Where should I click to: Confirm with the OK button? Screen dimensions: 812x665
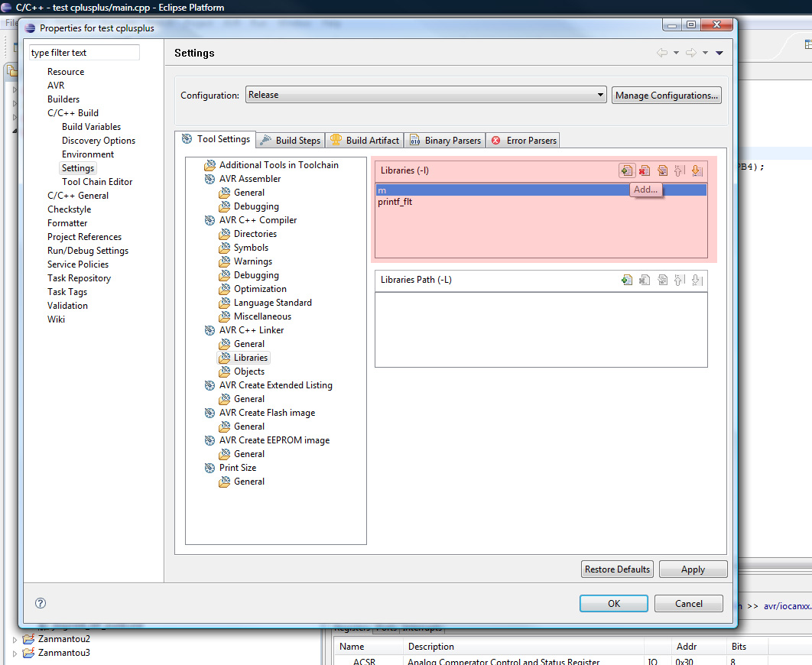coord(614,603)
